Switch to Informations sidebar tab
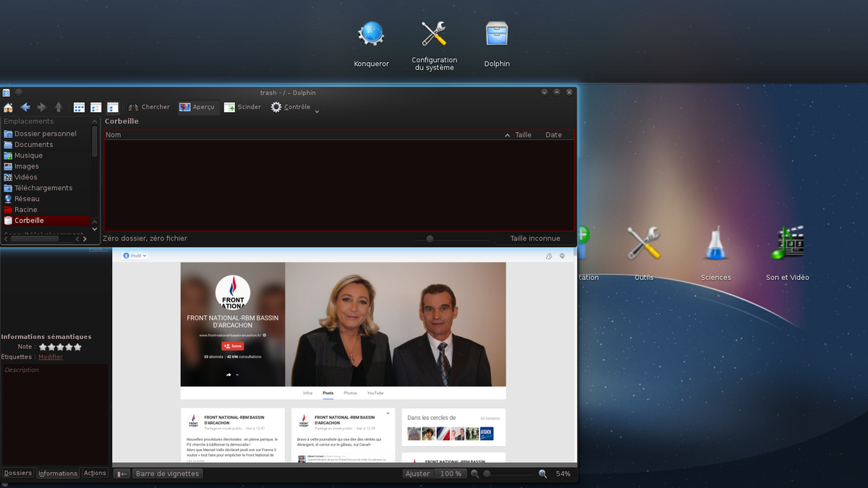This screenshot has height=488, width=868. (58, 474)
